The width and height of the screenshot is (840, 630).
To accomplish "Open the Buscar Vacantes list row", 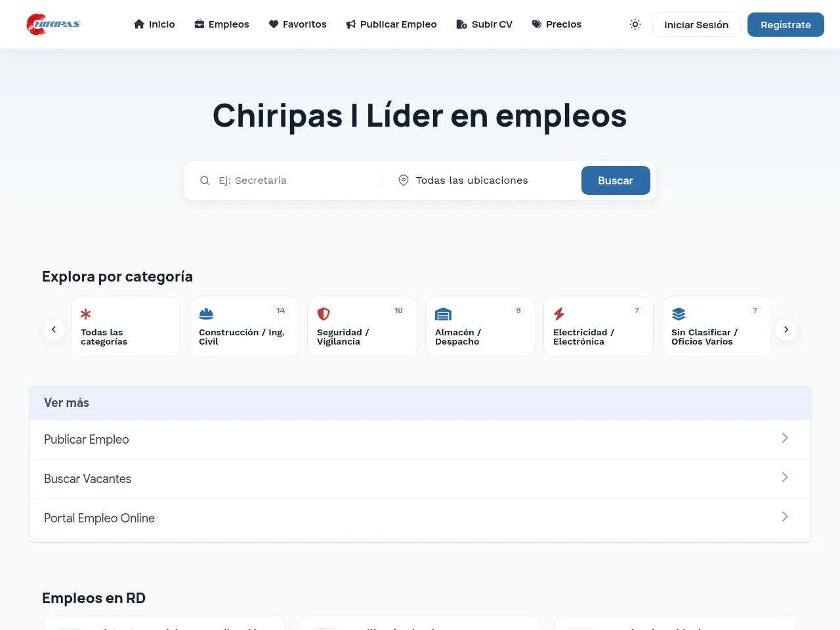I will coord(420,478).
